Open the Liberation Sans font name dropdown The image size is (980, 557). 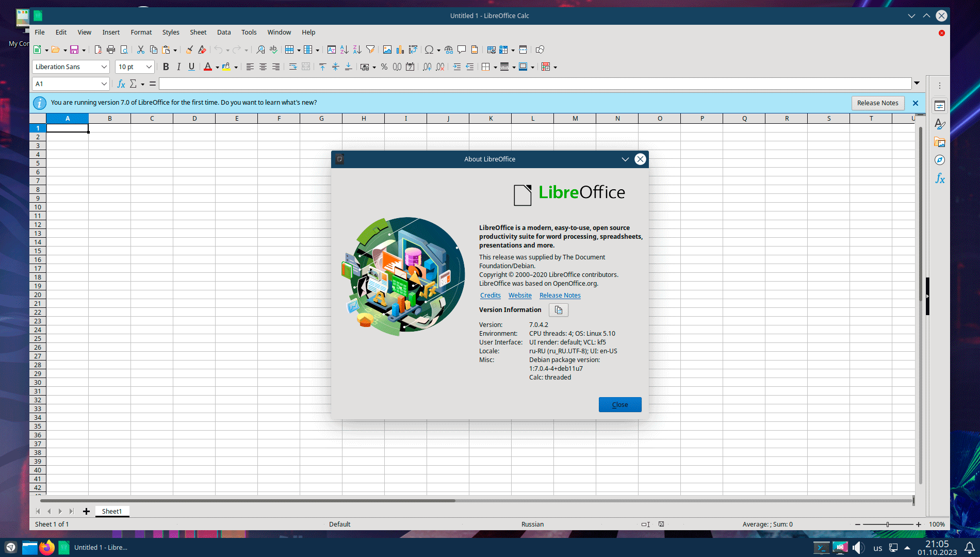coord(104,67)
